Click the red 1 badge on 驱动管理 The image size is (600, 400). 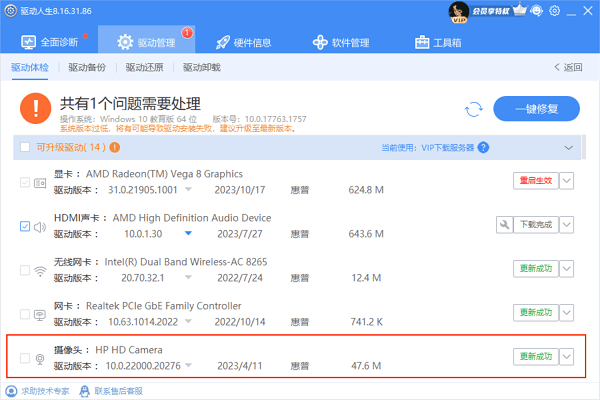pos(187,33)
